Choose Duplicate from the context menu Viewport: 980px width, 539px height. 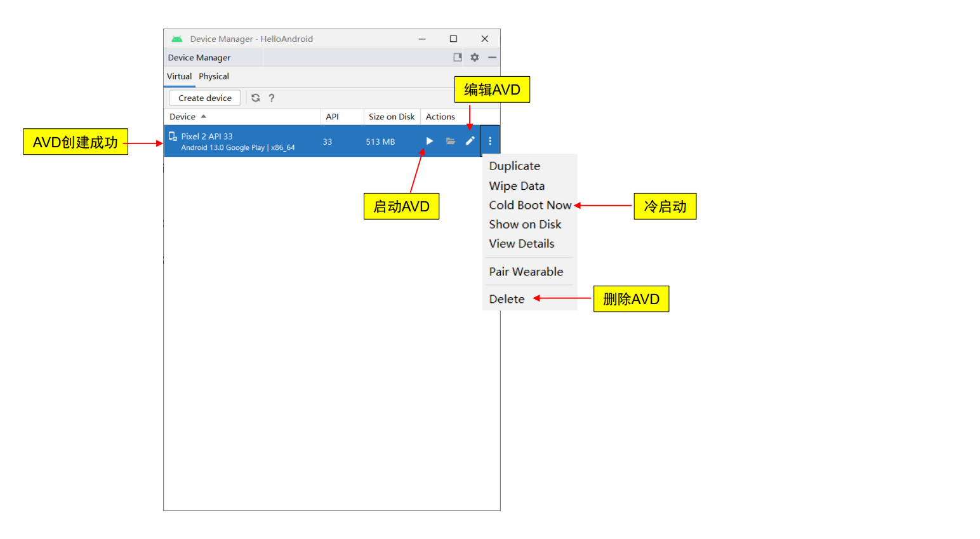point(515,166)
